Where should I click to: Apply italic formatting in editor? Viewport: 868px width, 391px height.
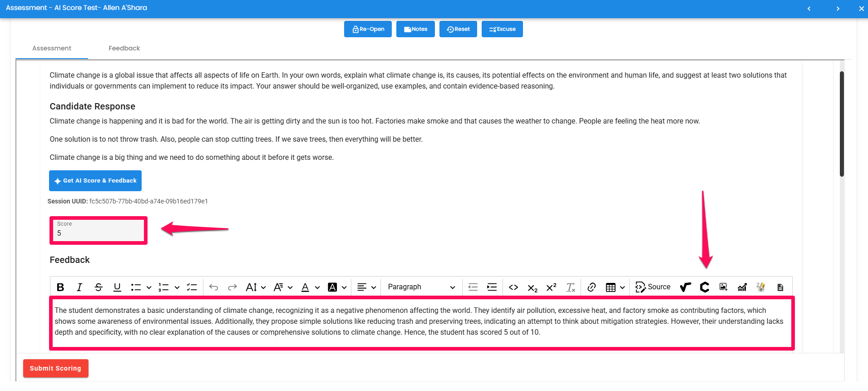point(79,287)
